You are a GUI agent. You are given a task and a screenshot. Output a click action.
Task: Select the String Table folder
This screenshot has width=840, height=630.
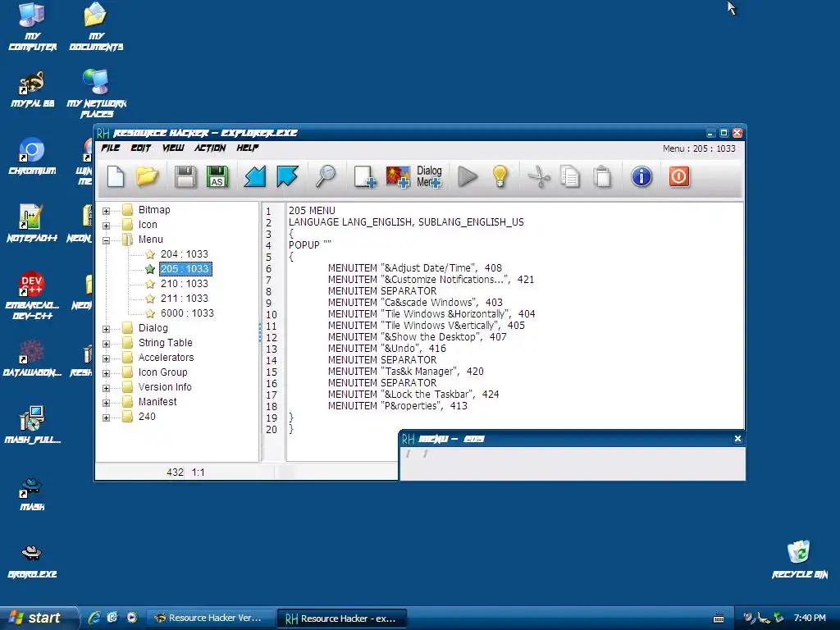(x=165, y=342)
